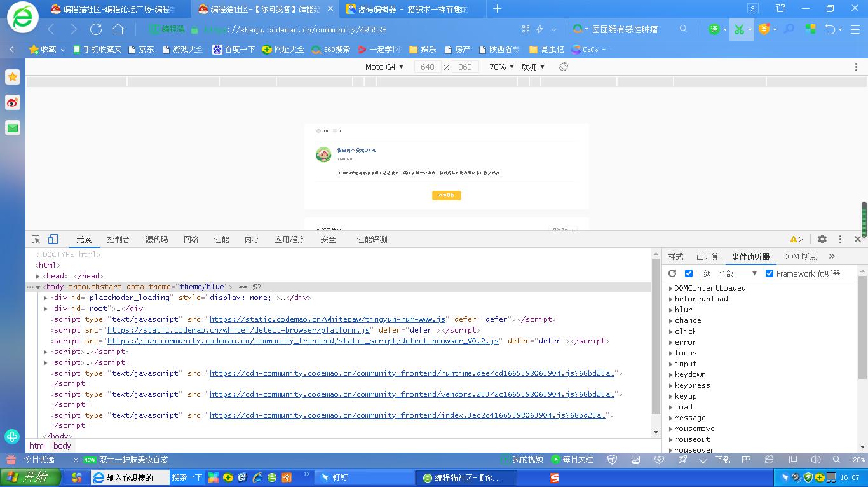Open the mail icon in left sidebar

tap(13, 128)
